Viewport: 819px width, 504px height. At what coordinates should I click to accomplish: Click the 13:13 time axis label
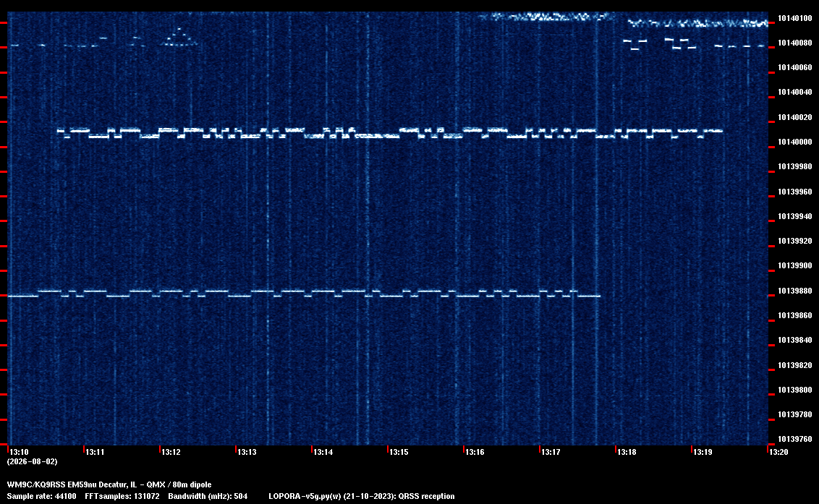(247, 452)
